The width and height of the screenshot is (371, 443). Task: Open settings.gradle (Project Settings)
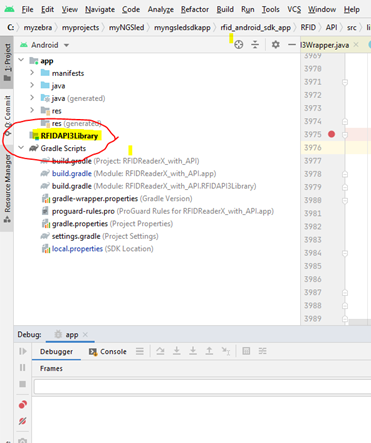(99, 236)
